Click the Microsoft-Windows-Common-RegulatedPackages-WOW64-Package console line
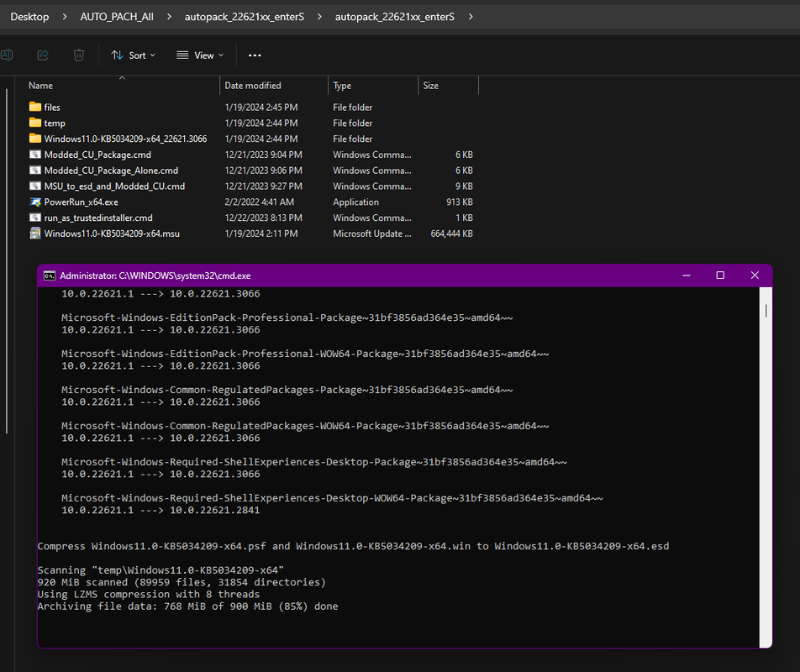 pyautogui.click(x=305, y=426)
